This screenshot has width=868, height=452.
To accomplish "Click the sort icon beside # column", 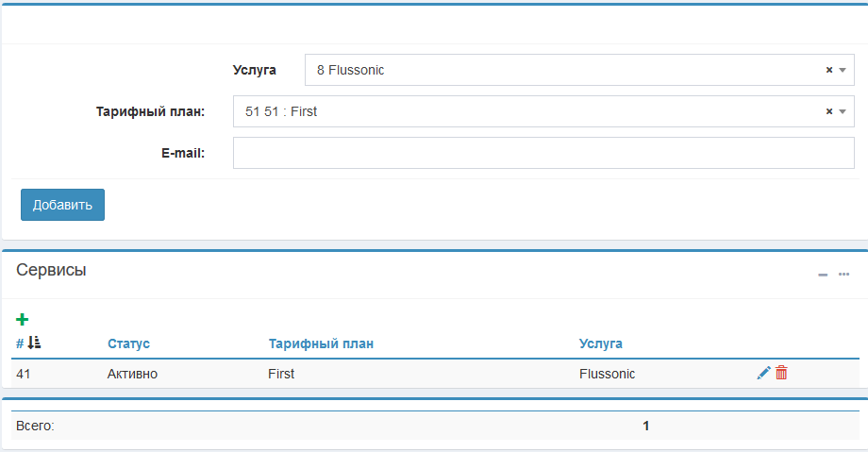I will coord(34,343).
